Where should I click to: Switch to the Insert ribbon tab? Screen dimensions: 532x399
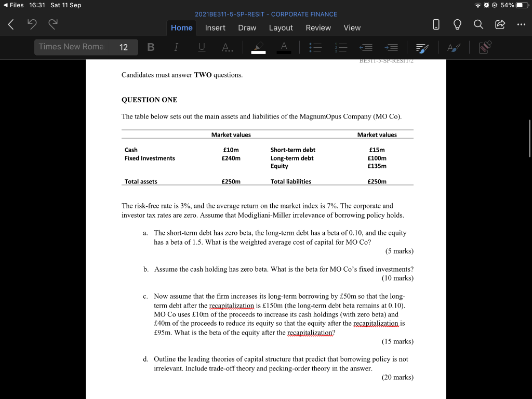pyautogui.click(x=215, y=28)
